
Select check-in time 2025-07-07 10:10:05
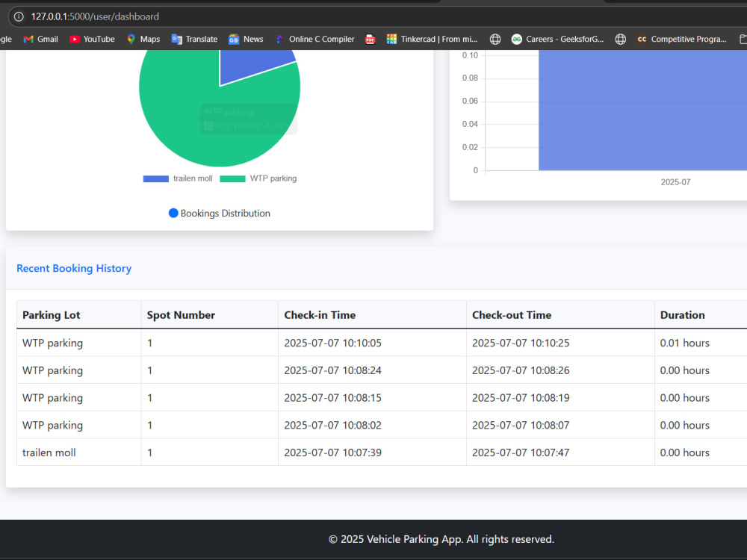coord(332,343)
